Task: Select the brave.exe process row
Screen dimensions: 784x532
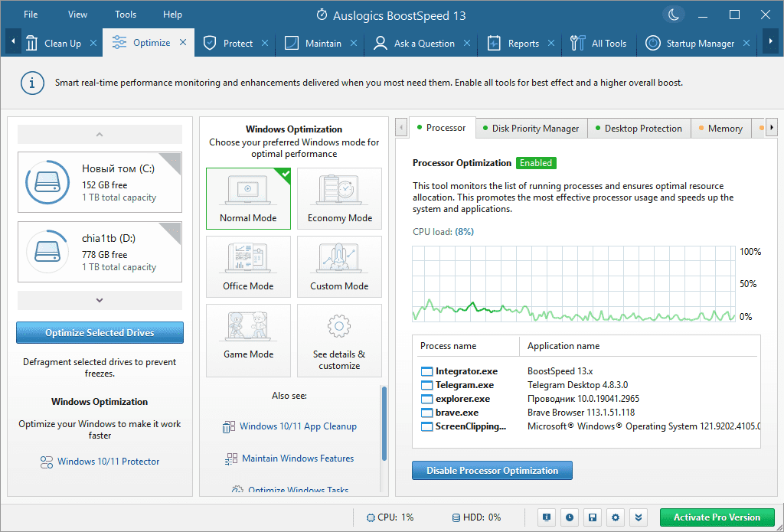Action: pos(589,413)
